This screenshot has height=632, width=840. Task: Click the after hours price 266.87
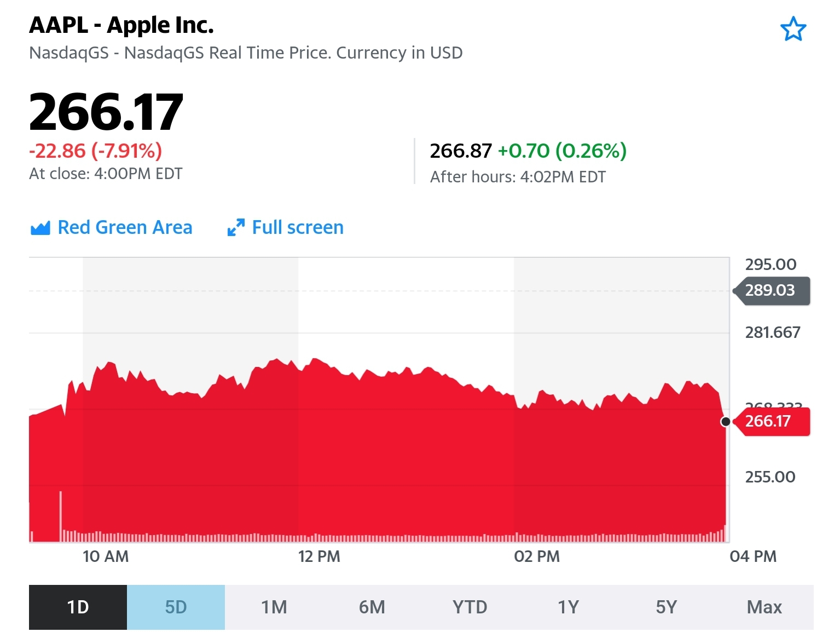pyautogui.click(x=461, y=151)
